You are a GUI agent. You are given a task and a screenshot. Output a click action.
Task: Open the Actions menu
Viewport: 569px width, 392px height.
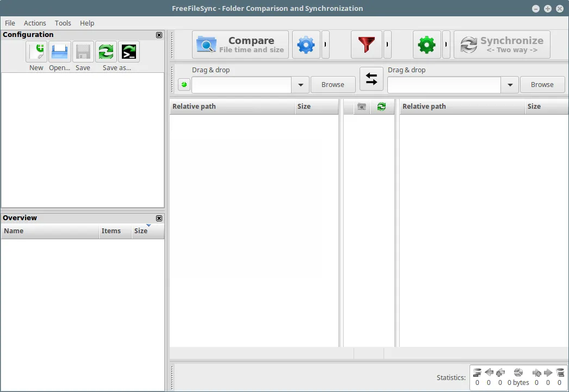(x=35, y=23)
